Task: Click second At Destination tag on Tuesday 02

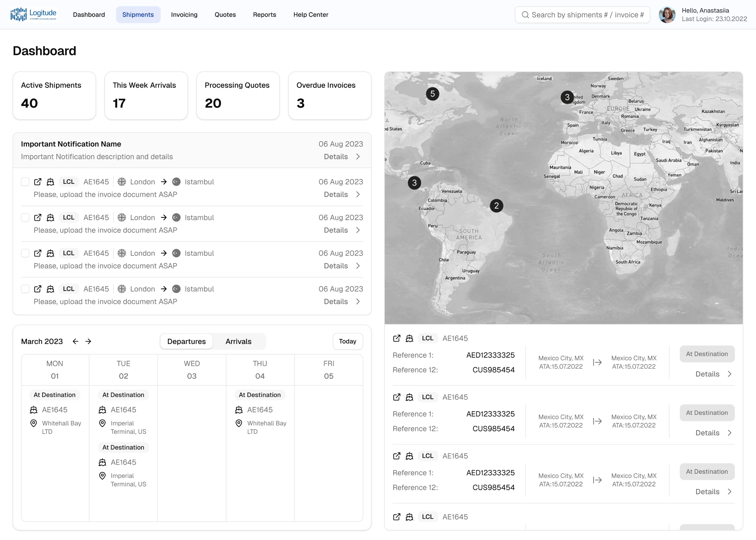Action: 123,447
